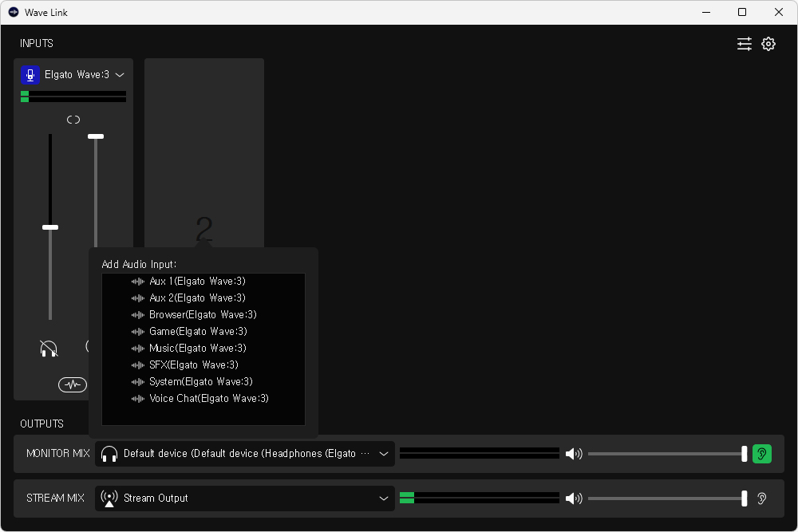Image resolution: width=798 pixels, height=532 pixels.
Task: Close the Wave Link window
Action: click(779, 12)
